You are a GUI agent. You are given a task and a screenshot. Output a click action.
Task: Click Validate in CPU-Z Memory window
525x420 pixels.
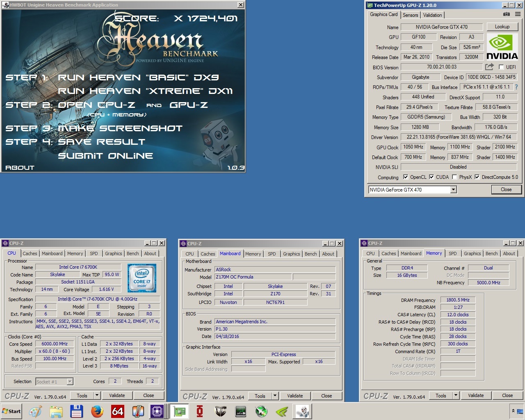point(476,395)
